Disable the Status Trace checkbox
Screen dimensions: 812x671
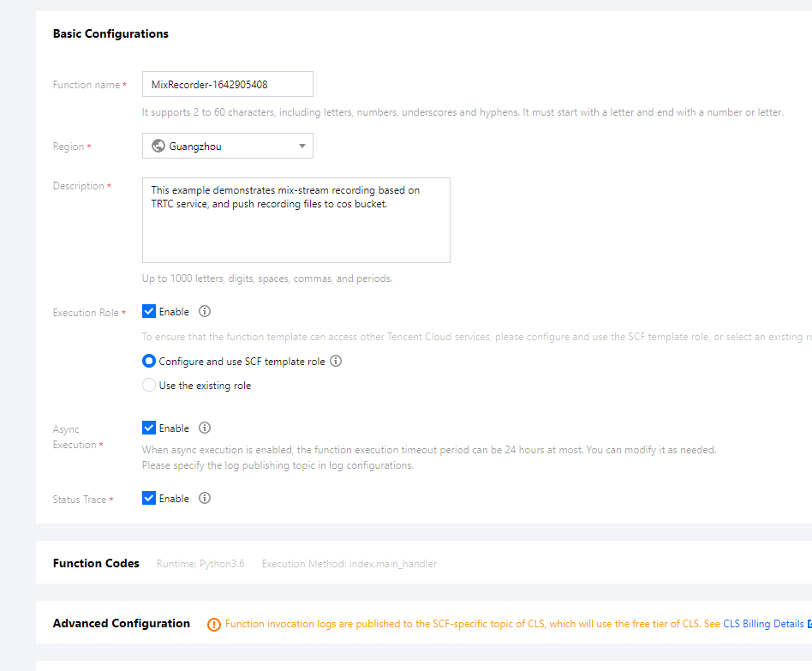pyautogui.click(x=149, y=499)
